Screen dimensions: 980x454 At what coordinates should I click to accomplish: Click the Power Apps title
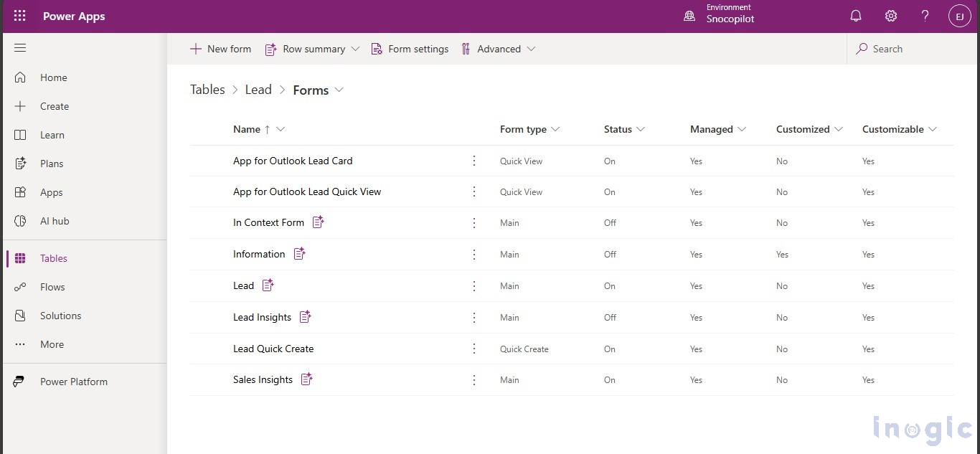point(74,16)
